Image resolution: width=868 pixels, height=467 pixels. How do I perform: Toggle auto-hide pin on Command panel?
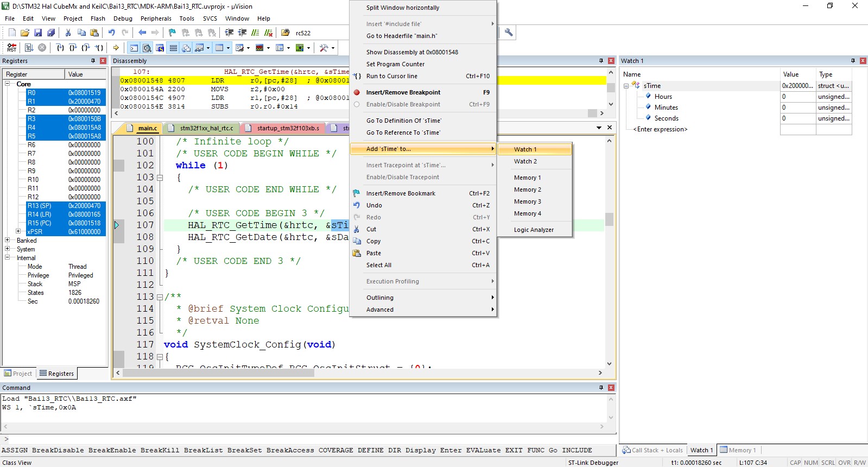point(601,388)
